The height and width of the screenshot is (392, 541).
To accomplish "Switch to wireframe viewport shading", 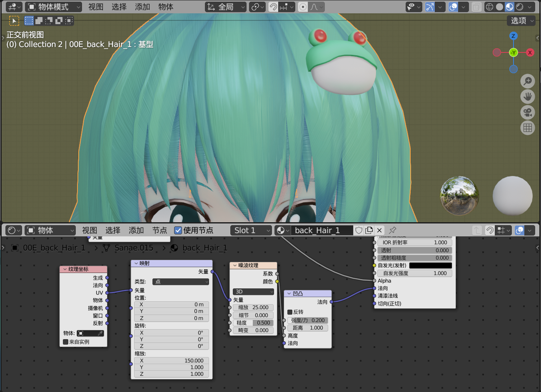I will coord(489,7).
